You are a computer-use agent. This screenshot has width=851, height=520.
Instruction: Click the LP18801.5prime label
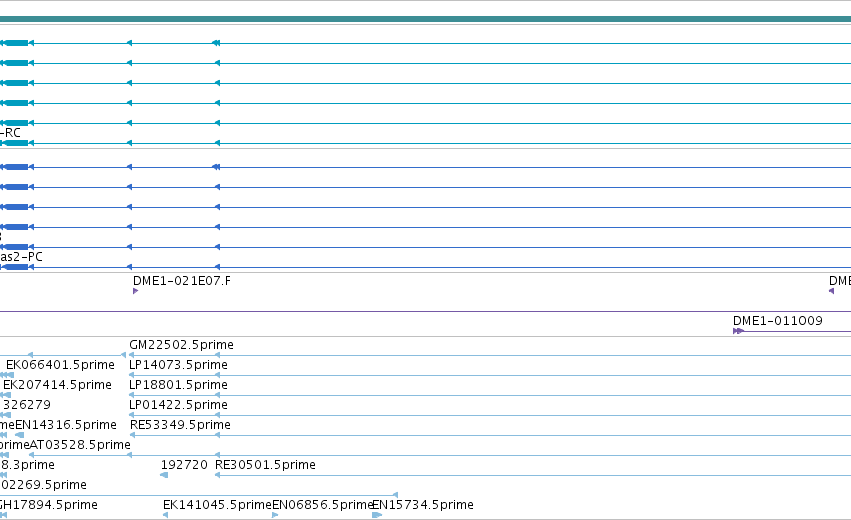coord(178,385)
